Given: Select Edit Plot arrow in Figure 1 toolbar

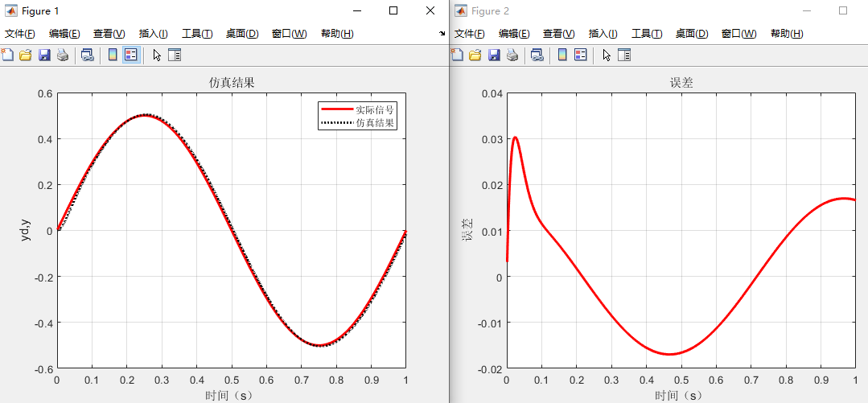Looking at the screenshot, I should pyautogui.click(x=157, y=55).
